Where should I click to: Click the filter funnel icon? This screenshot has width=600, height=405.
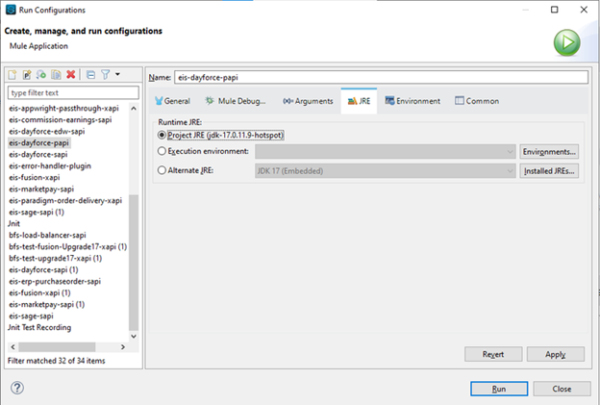point(104,75)
